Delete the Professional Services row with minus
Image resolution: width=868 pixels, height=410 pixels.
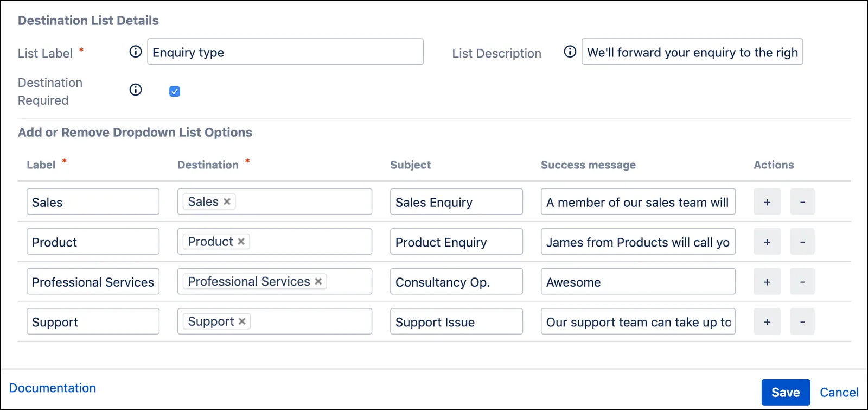click(802, 281)
